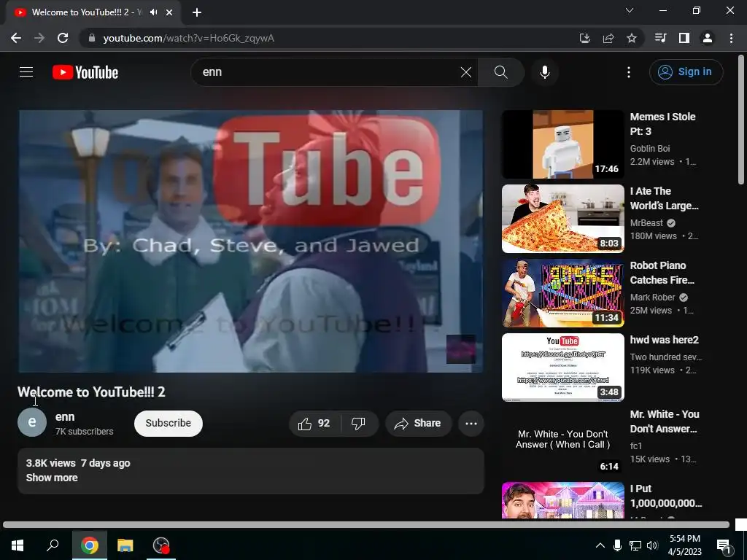
Task: Open enn channel avatar
Action: [x=32, y=422]
